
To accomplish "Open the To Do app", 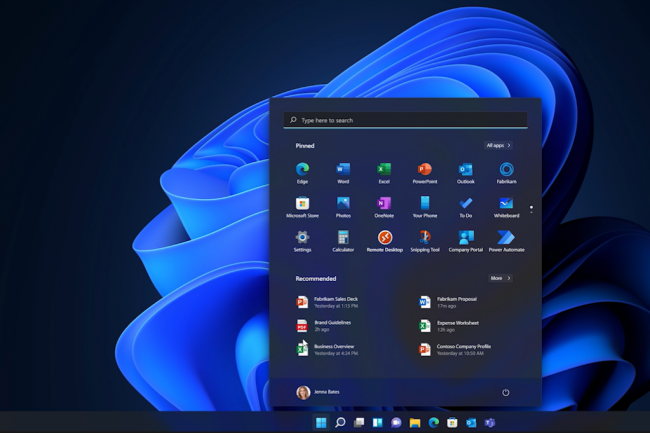I will pyautogui.click(x=466, y=207).
